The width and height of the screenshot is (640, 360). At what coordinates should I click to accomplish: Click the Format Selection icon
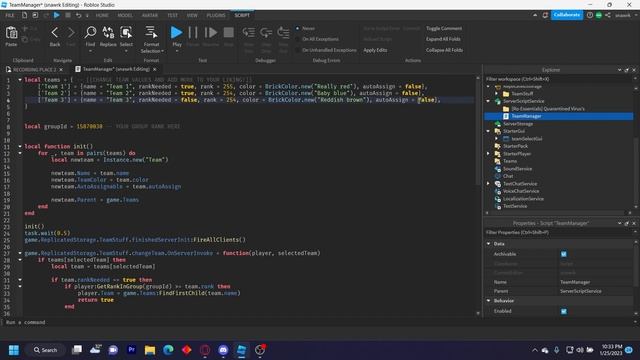(151, 33)
